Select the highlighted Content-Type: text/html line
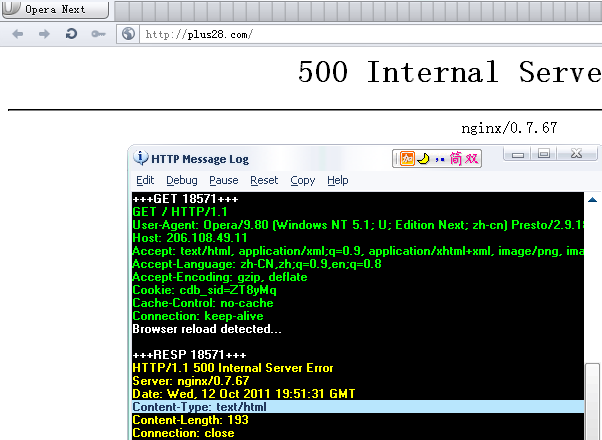Image resolution: width=602 pixels, height=440 pixels. click(358, 407)
